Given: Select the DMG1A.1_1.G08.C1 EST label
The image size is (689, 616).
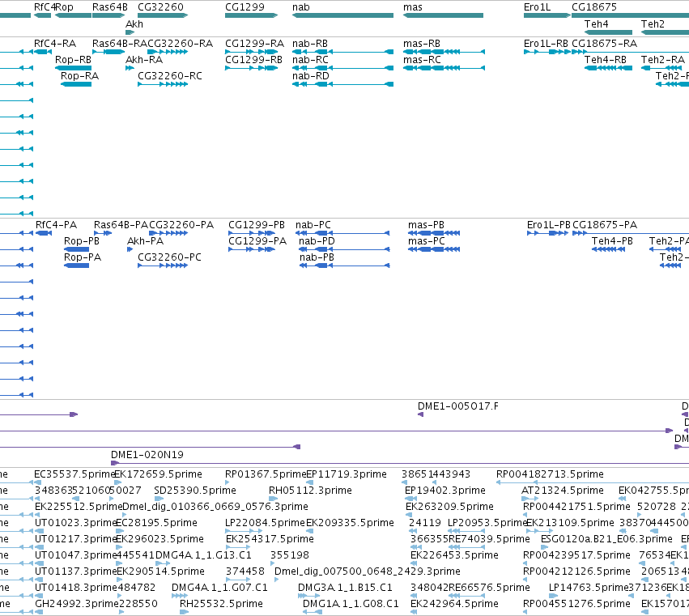Looking at the screenshot, I should point(351,604).
